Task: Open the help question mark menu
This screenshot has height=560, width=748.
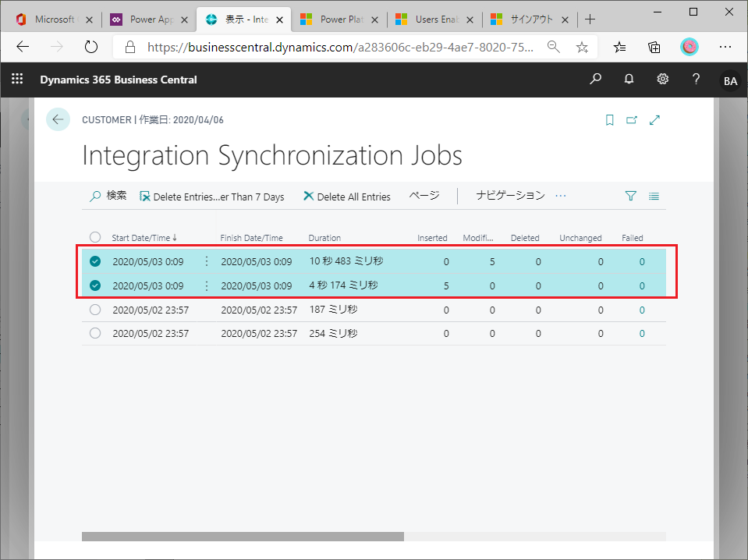Action: point(696,80)
